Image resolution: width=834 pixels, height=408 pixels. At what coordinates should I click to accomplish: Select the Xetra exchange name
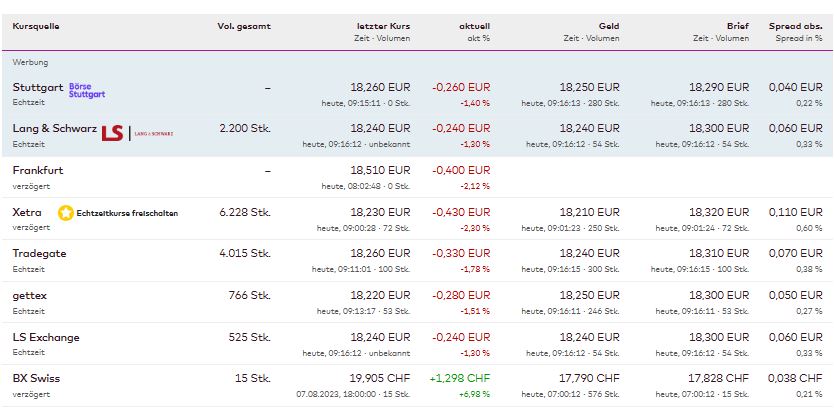27,212
